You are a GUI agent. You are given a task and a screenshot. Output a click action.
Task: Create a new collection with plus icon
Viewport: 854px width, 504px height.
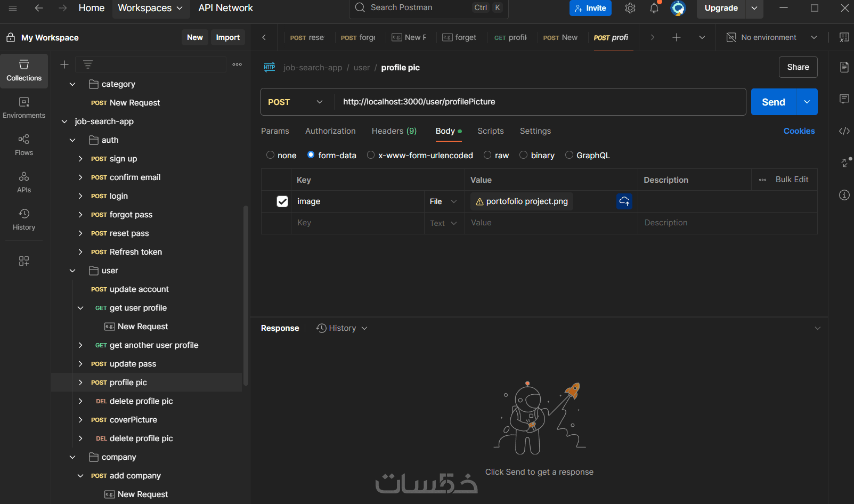coord(64,64)
